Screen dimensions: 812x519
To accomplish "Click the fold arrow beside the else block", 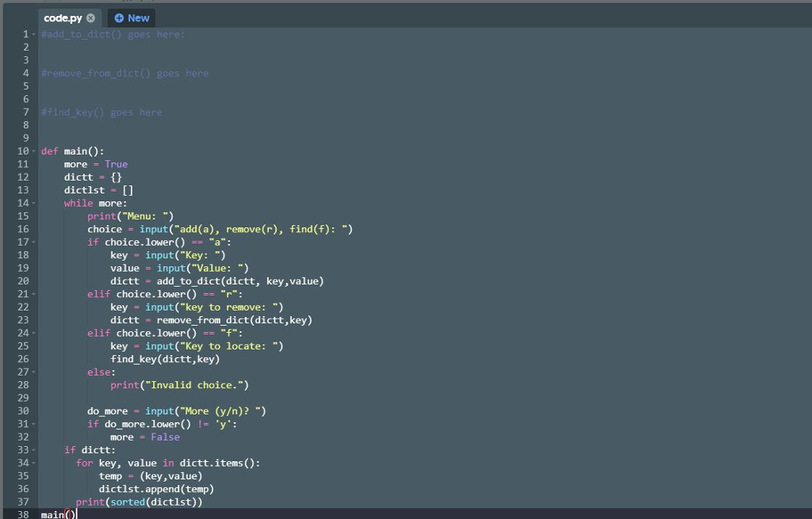I will point(33,372).
